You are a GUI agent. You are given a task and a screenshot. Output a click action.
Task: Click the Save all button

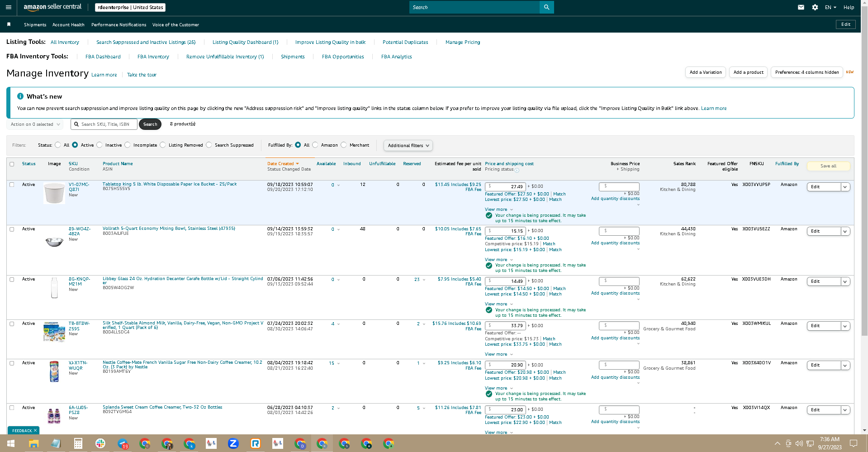pyautogui.click(x=828, y=166)
